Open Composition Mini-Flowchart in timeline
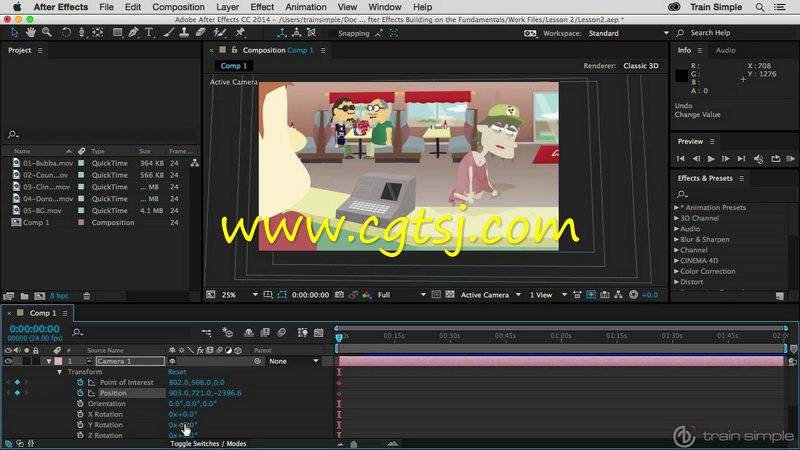The width and height of the screenshot is (800, 450). 207,333
